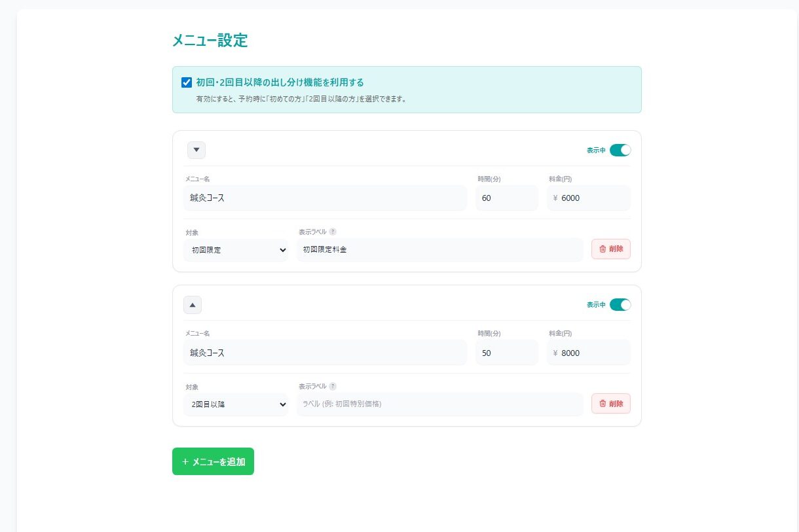Click help icon beside first 表示ラベル

[x=333, y=232]
